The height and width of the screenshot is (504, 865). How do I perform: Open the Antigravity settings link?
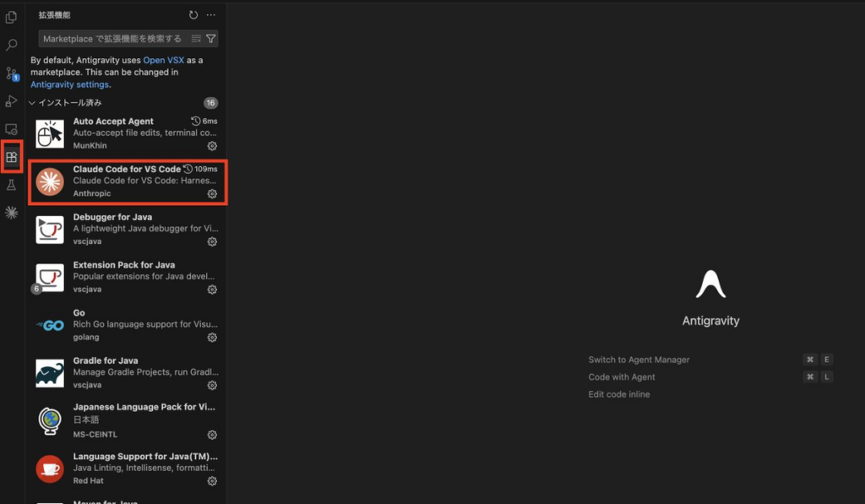pyautogui.click(x=69, y=84)
